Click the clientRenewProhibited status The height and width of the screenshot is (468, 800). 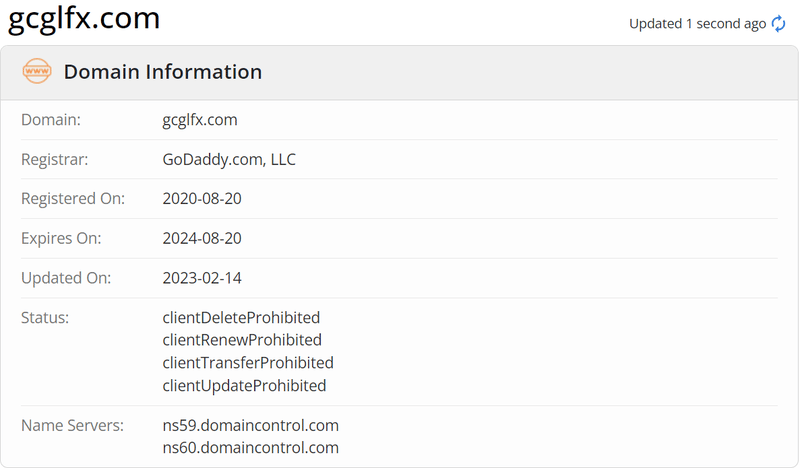[242, 340]
